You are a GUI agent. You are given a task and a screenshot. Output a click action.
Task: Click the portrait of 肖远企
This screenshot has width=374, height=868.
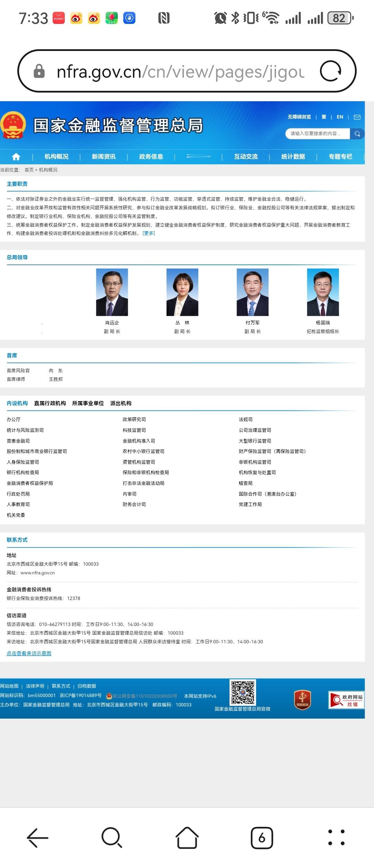(x=112, y=292)
